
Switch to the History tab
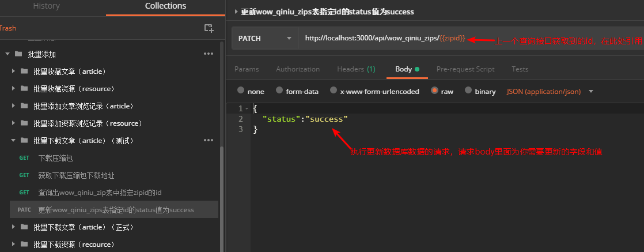(x=47, y=6)
